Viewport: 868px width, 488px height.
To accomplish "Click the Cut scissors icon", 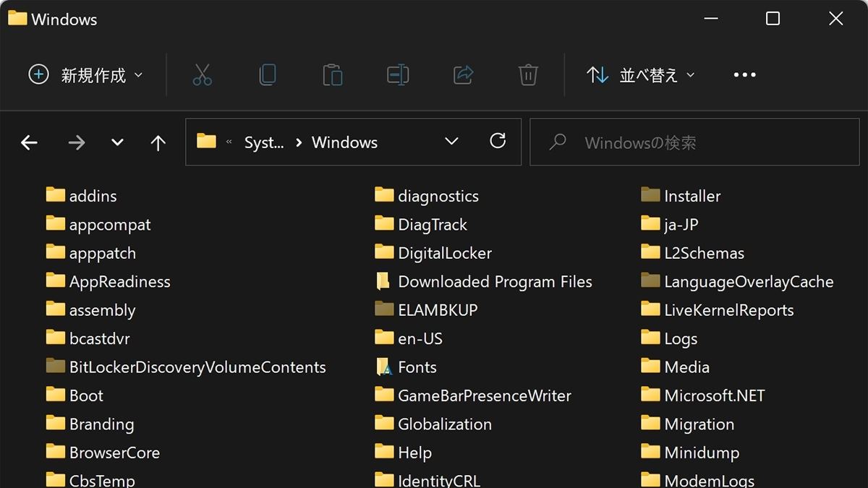I will click(203, 74).
